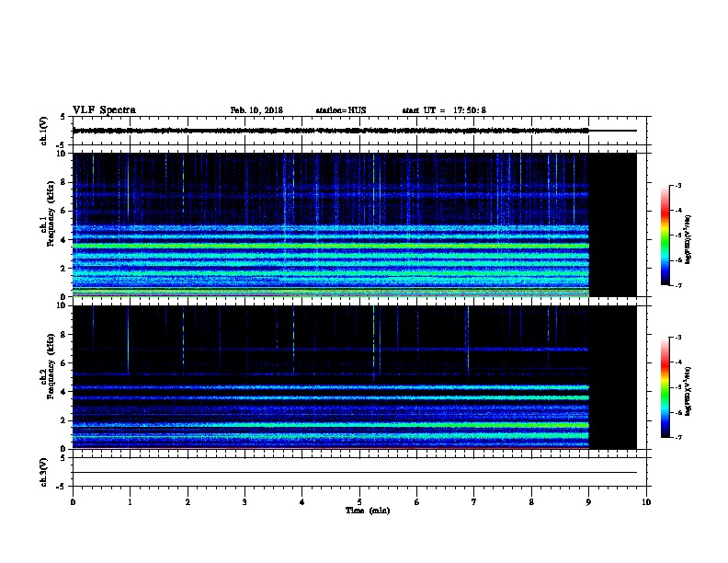Image resolution: width=728 pixels, height=563 pixels.
Task: Select the date text "Feb. 10, 2018"
Action: [256, 110]
